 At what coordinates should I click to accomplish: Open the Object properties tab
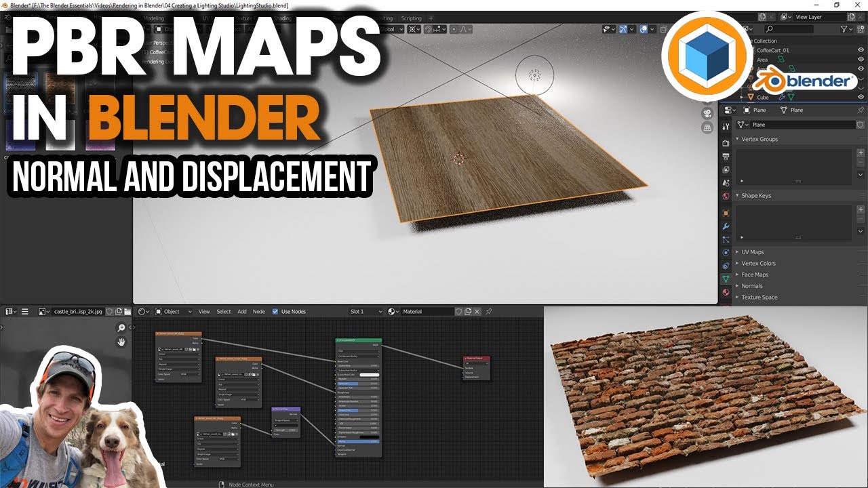tap(726, 213)
